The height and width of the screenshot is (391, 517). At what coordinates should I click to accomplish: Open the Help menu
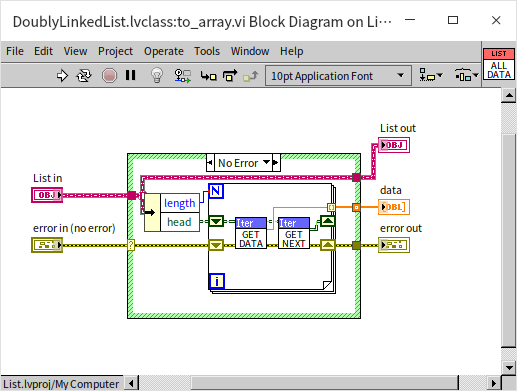pyautogui.click(x=292, y=51)
